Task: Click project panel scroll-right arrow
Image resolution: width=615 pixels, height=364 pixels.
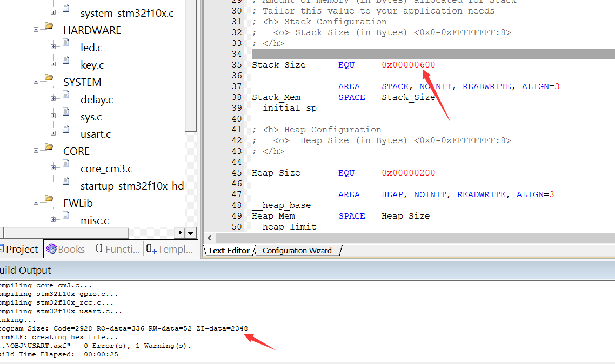Action: (179, 233)
